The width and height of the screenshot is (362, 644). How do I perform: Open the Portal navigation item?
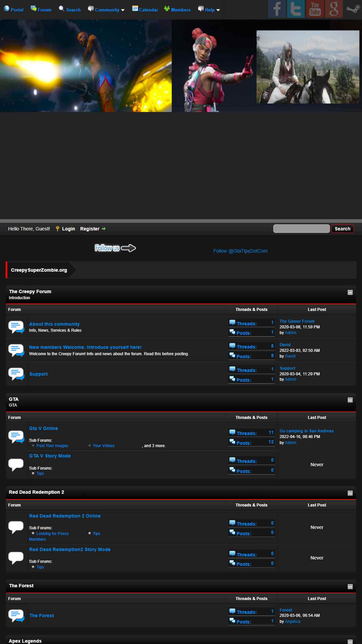pyautogui.click(x=17, y=10)
